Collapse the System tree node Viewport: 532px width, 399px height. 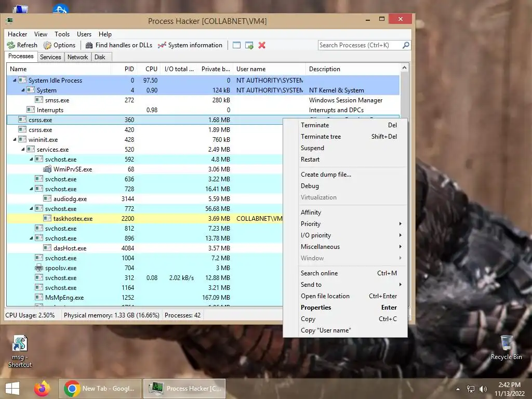23,90
